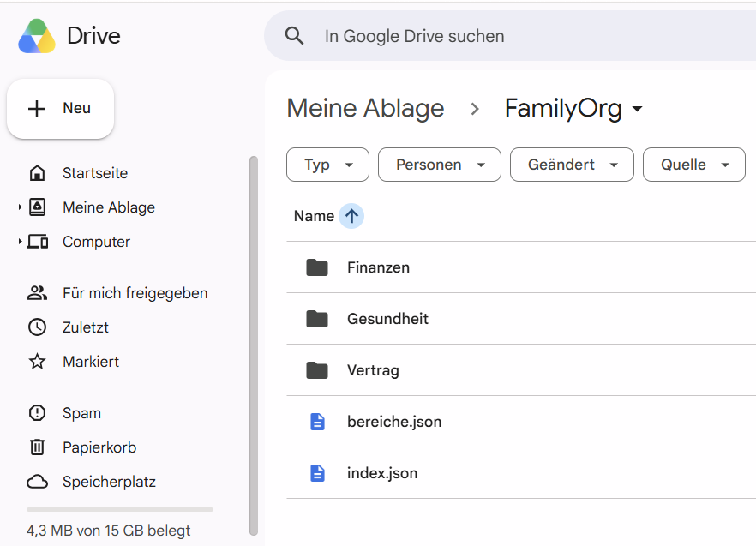
Task: Click the Gesundheit folder icon
Action: pyautogui.click(x=317, y=319)
